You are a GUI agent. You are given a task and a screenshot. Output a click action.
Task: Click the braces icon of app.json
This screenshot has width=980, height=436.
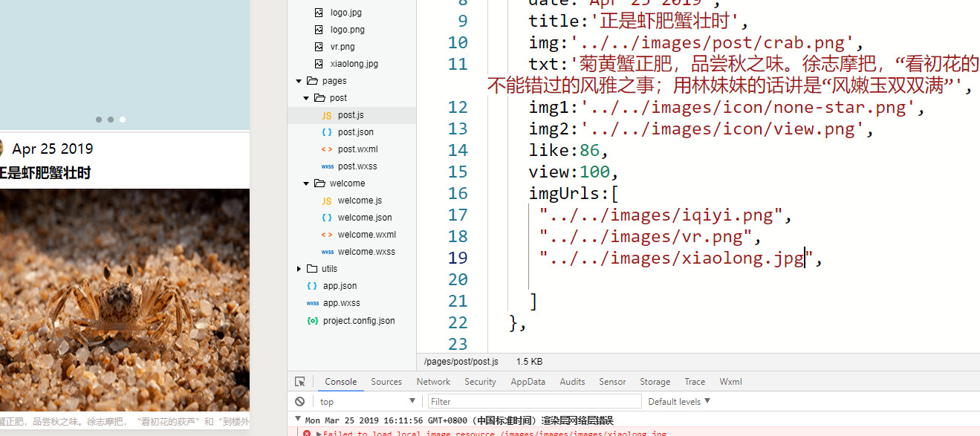[312, 286]
